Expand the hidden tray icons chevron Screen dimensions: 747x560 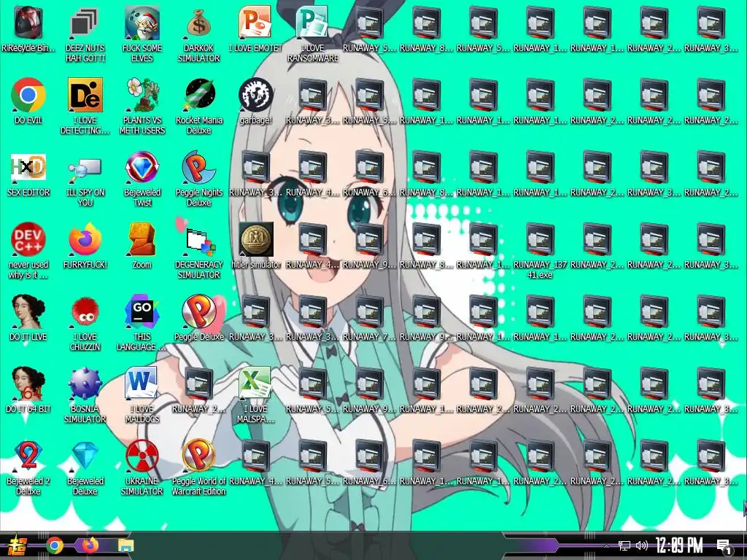click(606, 546)
